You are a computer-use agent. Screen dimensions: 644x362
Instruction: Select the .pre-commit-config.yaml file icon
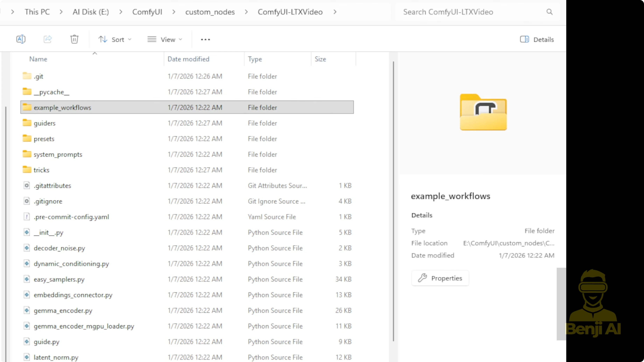27,217
